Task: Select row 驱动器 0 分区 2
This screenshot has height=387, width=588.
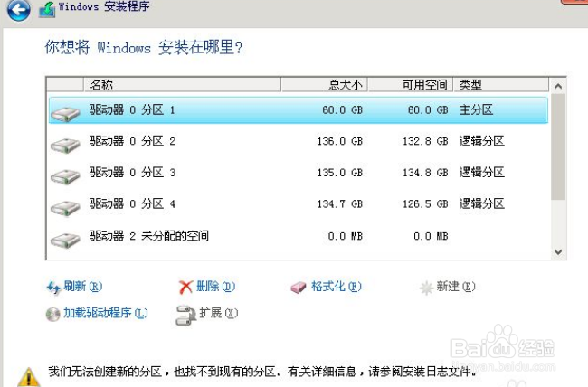Action: 299,141
